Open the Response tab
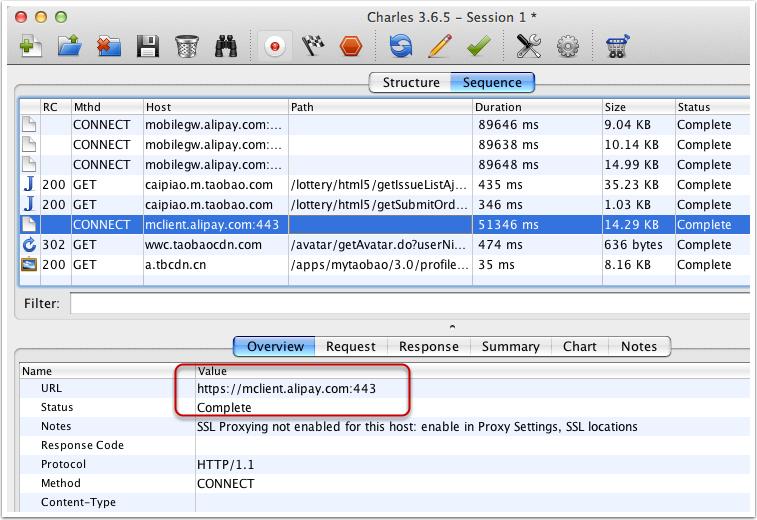This screenshot has width=757, height=520. 428,347
